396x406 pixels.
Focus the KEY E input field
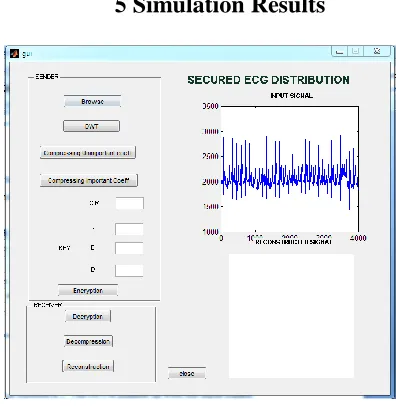[x=129, y=248]
